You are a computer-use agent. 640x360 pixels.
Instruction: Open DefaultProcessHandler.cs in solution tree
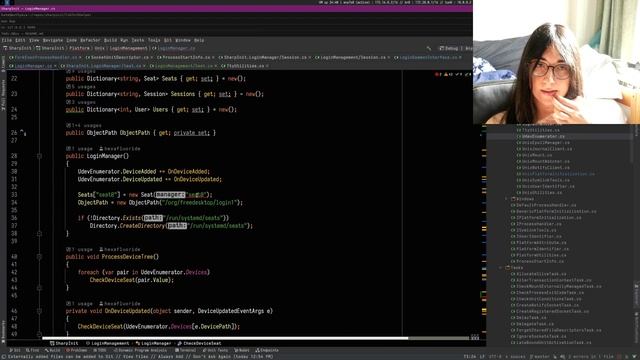point(543,205)
